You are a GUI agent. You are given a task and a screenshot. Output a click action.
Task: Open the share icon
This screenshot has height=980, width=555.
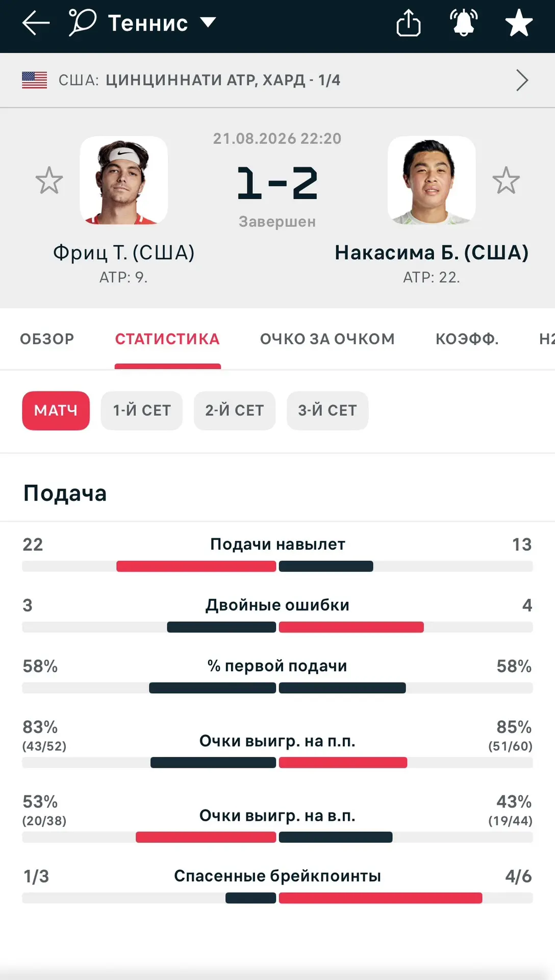[409, 23]
